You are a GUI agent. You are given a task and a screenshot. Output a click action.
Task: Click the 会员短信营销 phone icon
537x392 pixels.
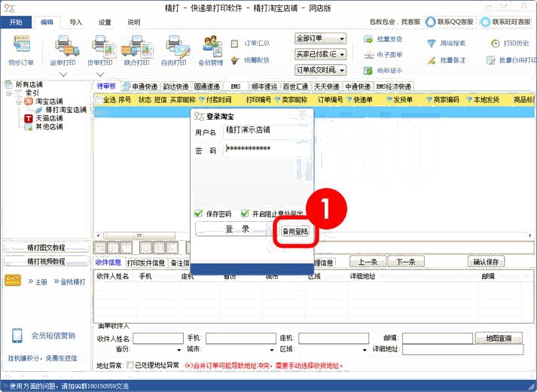point(17,336)
